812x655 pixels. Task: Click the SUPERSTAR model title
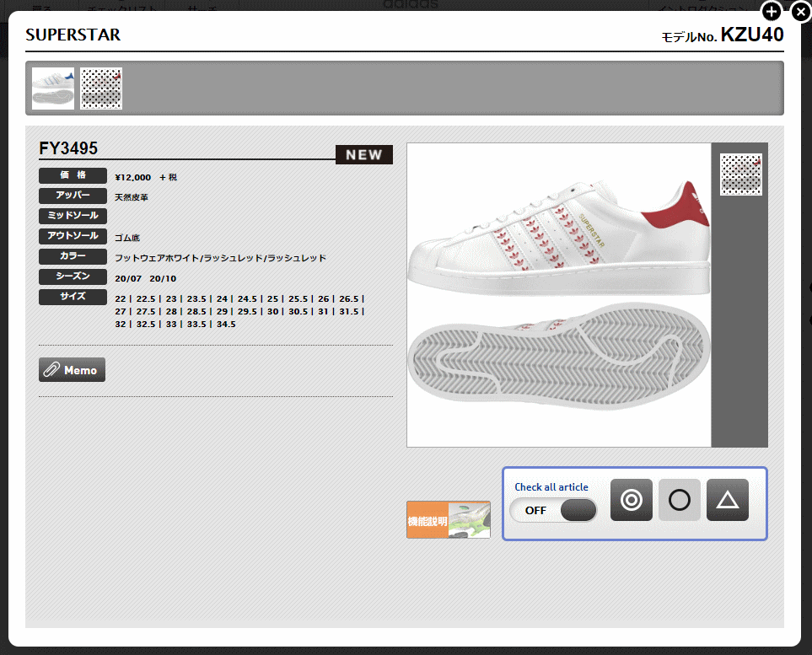tap(73, 35)
